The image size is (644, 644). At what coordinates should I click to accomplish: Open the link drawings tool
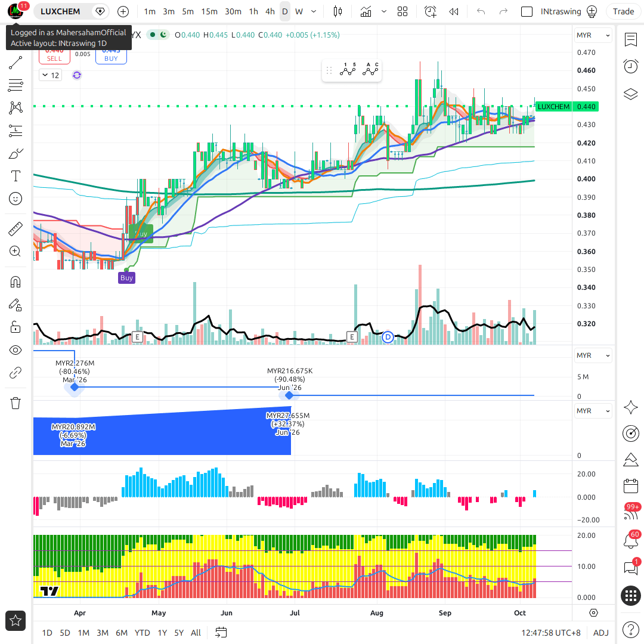tap(16, 373)
